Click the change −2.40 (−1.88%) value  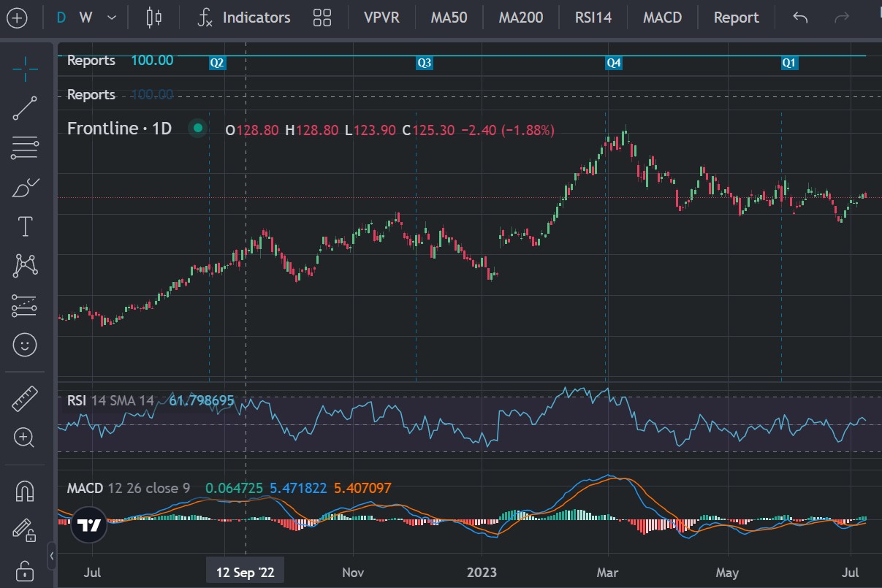[508, 130]
